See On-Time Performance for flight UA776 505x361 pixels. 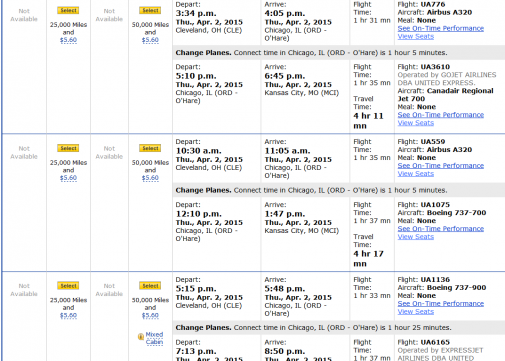[441, 28]
